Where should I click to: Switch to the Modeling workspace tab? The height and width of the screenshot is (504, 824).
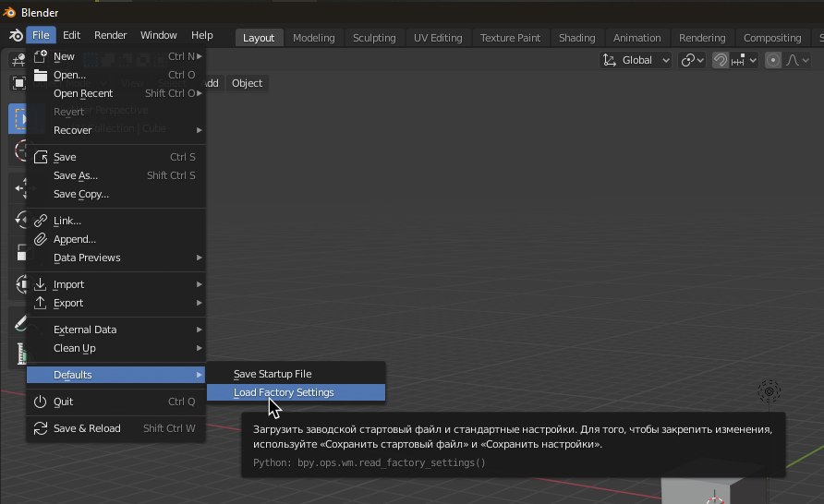314,38
